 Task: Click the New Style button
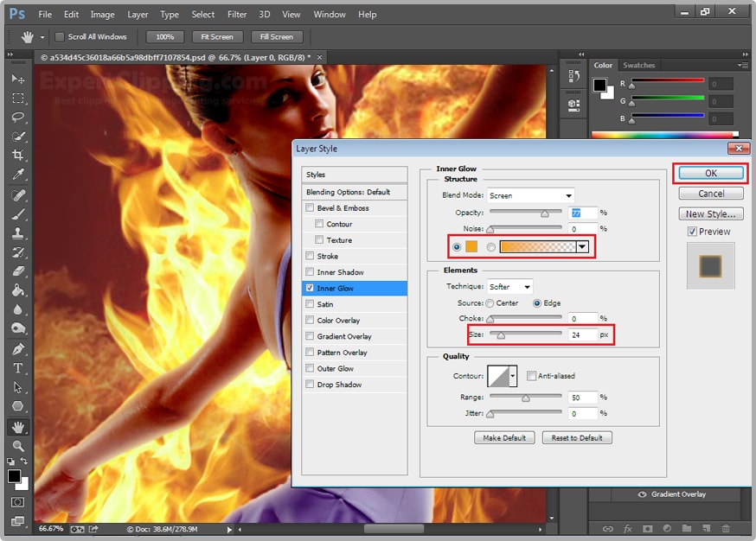[710, 213]
